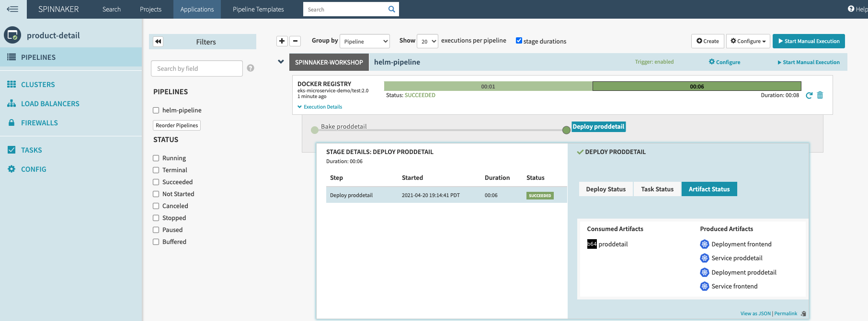Click helm-pipeline row Configure link

click(x=724, y=62)
